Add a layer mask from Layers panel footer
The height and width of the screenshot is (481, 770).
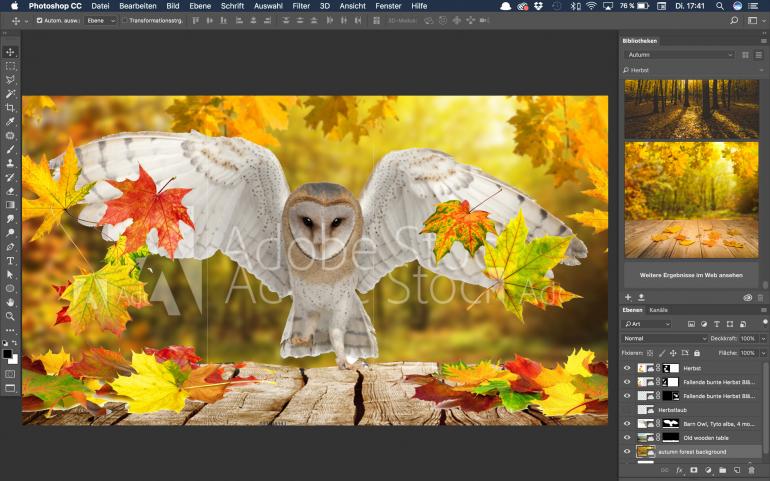[x=694, y=470]
